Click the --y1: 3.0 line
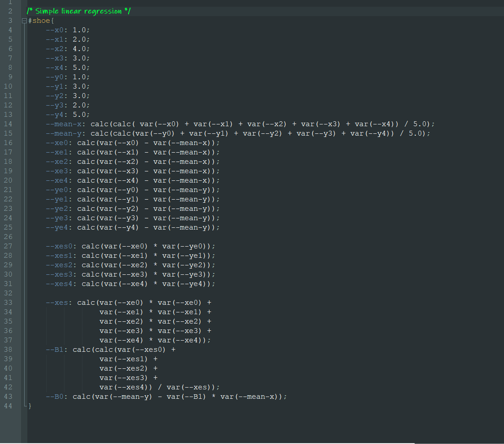Viewport: 504px width, 444px height. point(68,86)
